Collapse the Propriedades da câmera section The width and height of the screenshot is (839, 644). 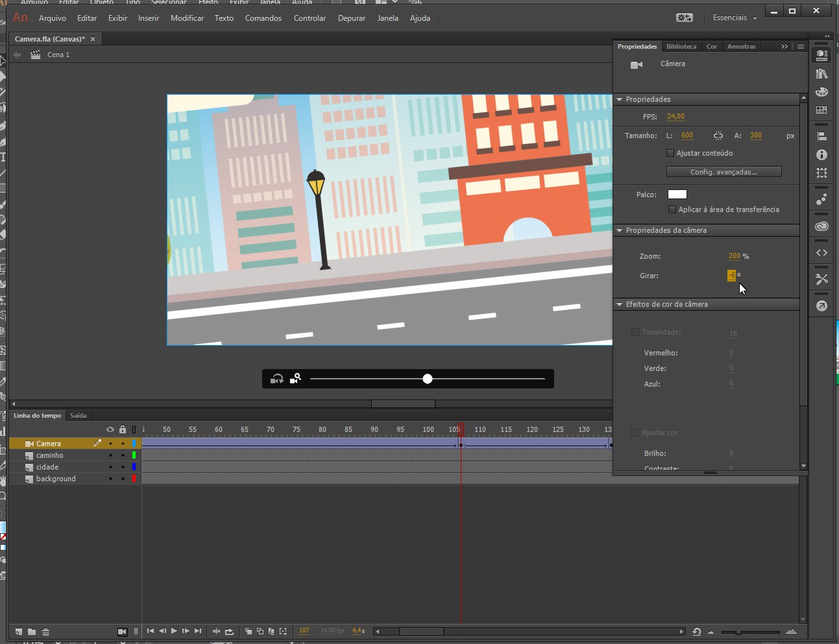click(620, 230)
